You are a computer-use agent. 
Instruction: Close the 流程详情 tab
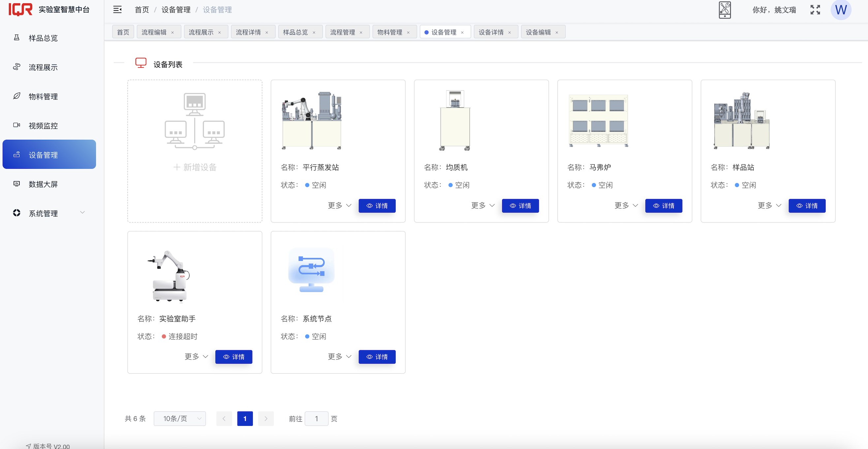click(x=267, y=33)
